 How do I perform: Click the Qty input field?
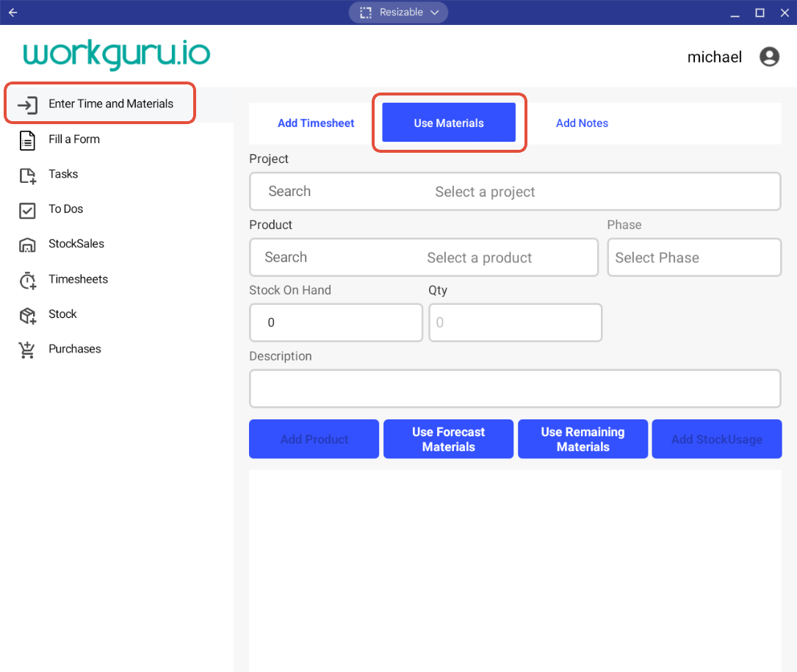516,323
